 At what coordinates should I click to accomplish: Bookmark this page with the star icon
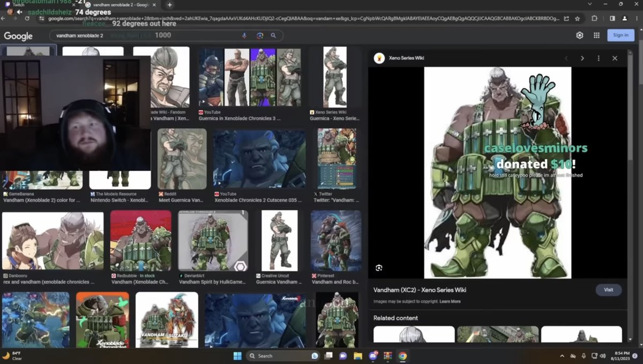click(x=577, y=18)
